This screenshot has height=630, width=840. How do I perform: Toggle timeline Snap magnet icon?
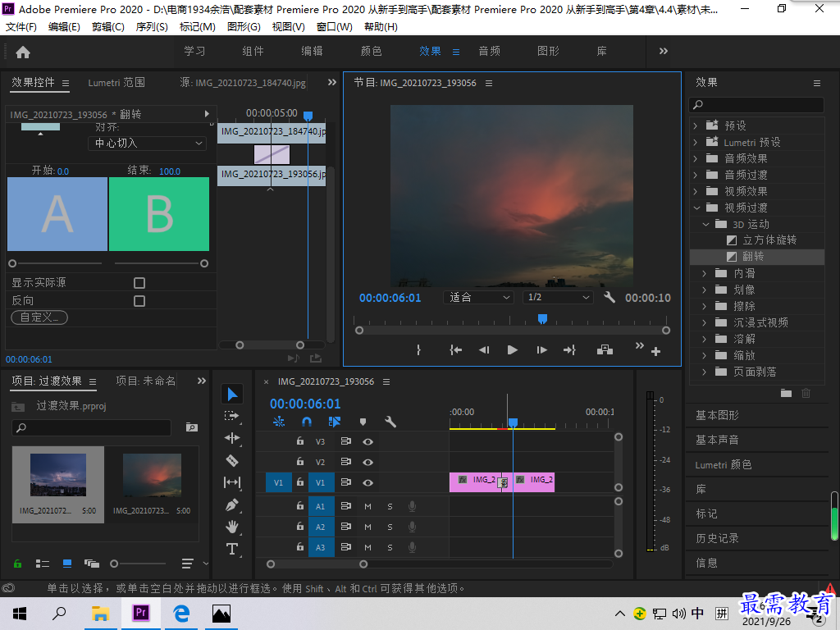point(307,422)
